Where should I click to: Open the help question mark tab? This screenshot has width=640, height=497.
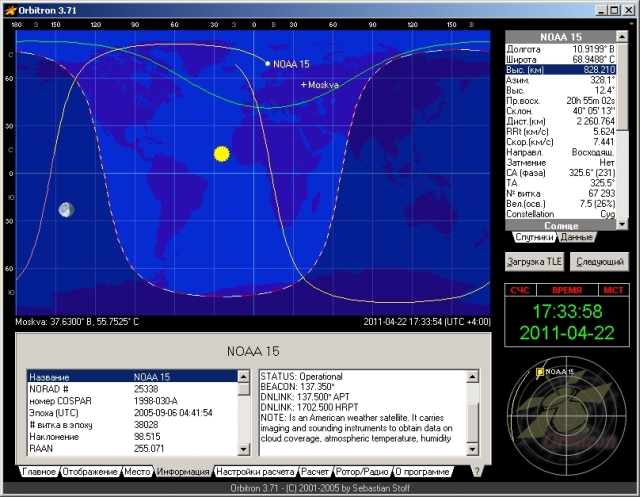click(x=477, y=472)
